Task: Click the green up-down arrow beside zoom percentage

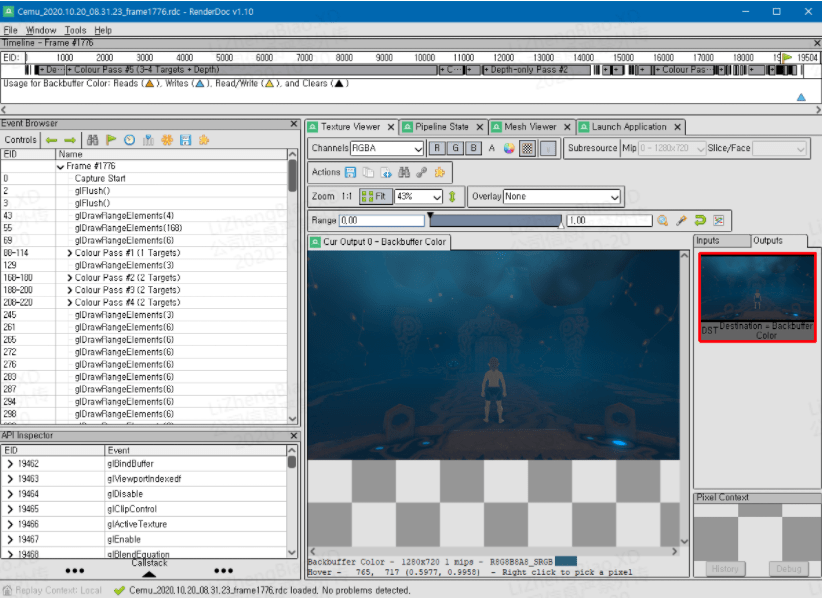Action: tap(452, 197)
